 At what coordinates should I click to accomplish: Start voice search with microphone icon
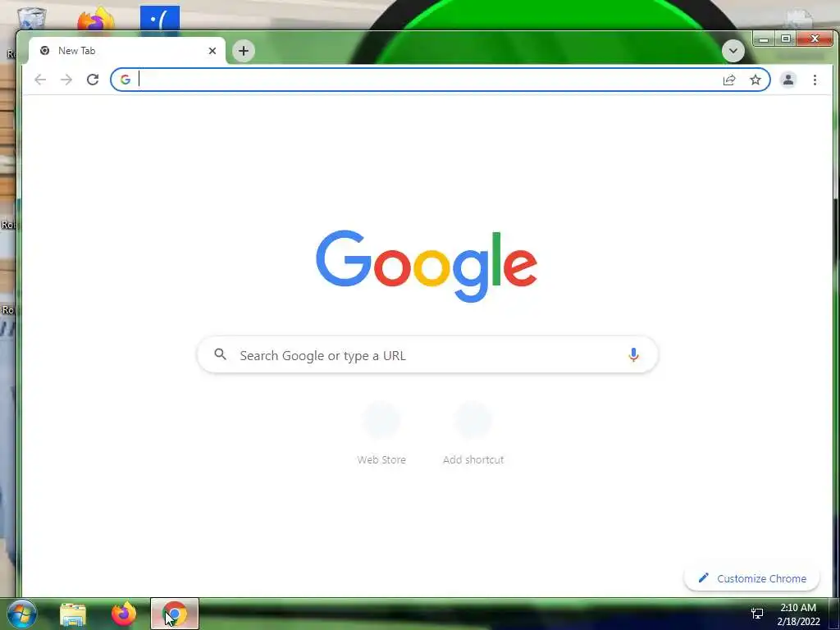(633, 354)
